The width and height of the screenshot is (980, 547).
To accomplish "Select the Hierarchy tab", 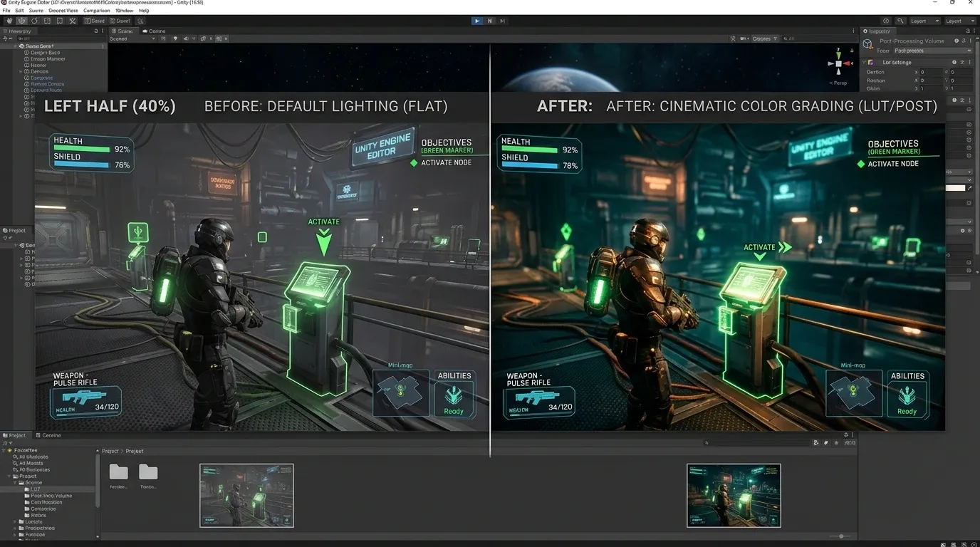I will (x=18, y=31).
